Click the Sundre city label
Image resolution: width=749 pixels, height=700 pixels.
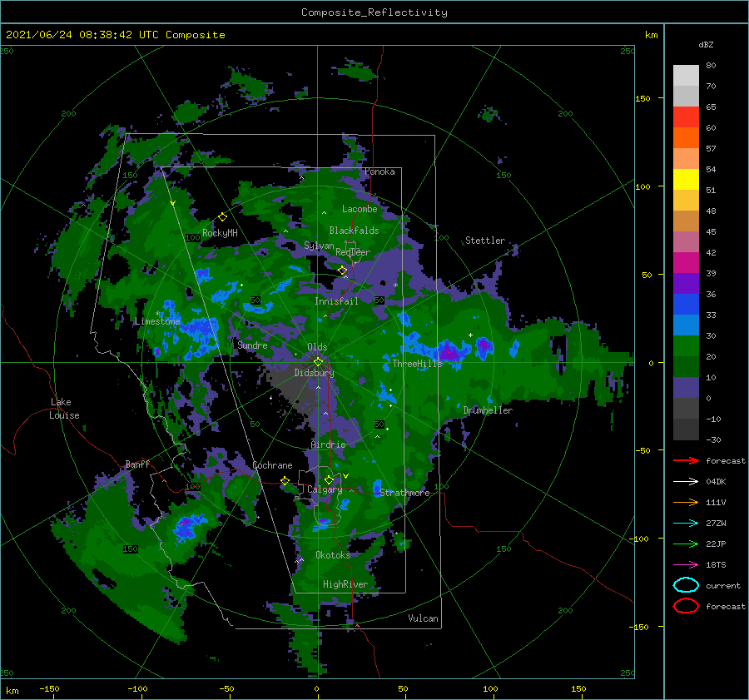click(253, 345)
